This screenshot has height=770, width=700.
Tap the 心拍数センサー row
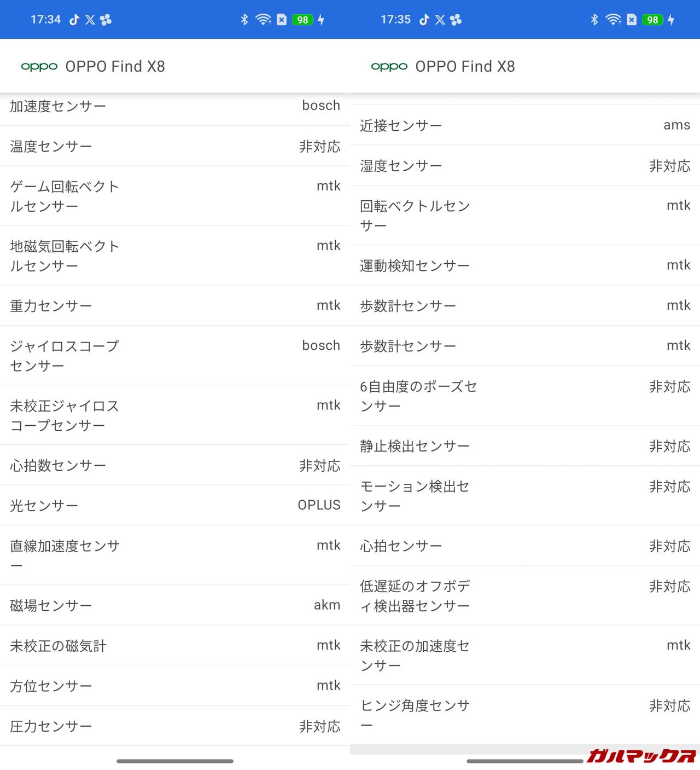(175, 465)
